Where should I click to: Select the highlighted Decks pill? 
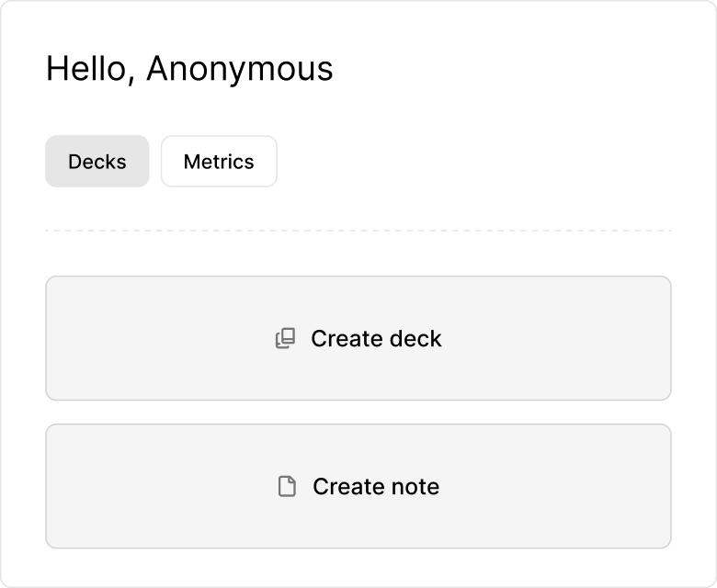click(97, 162)
